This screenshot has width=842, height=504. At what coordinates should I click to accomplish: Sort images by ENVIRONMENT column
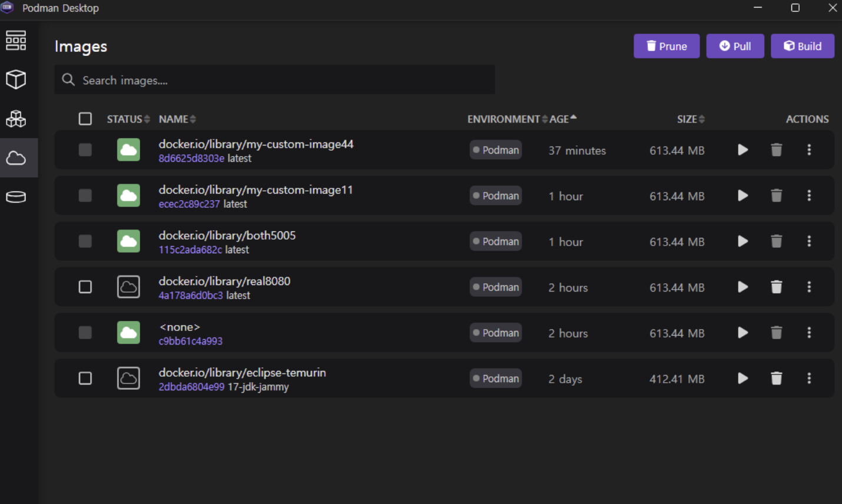click(508, 119)
